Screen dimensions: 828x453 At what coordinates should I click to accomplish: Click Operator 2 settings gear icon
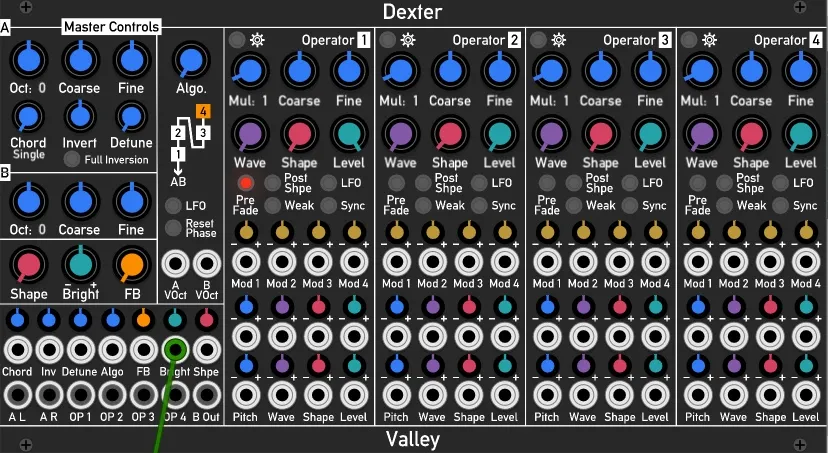408,40
